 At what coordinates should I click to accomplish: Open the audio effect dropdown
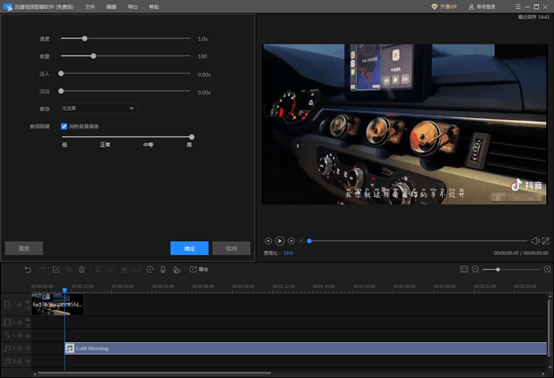[x=99, y=108]
